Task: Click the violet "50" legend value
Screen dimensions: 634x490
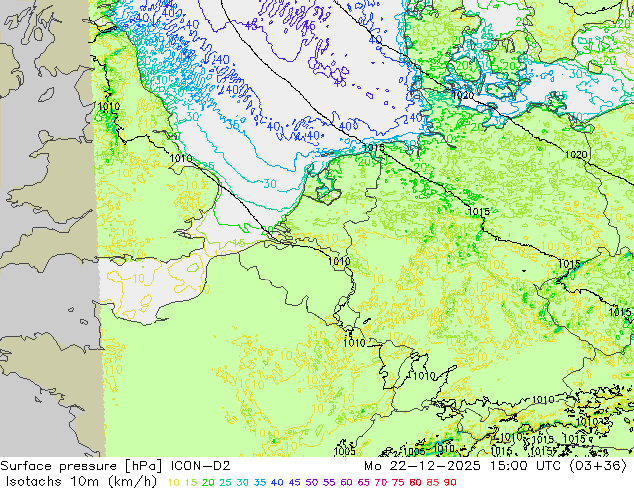Action: 312,482
